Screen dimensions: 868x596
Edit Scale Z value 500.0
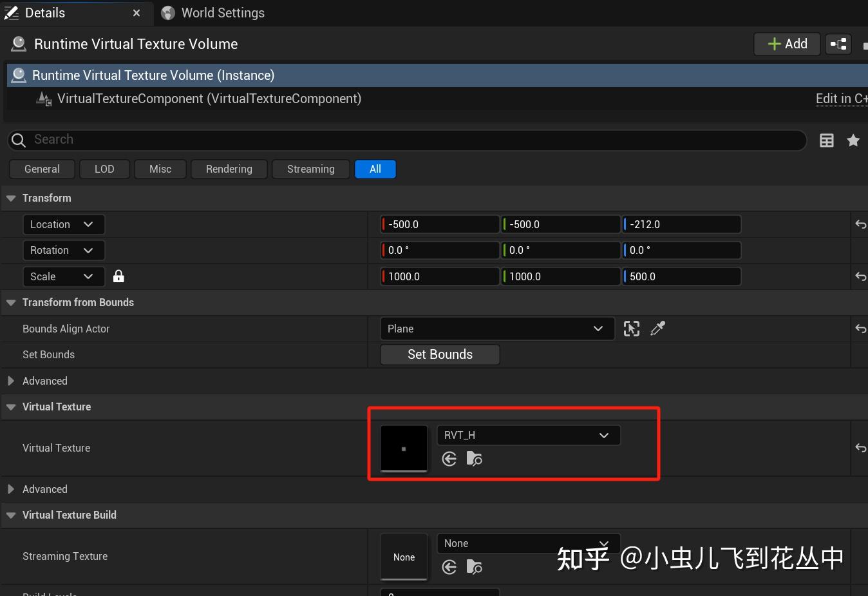681,276
